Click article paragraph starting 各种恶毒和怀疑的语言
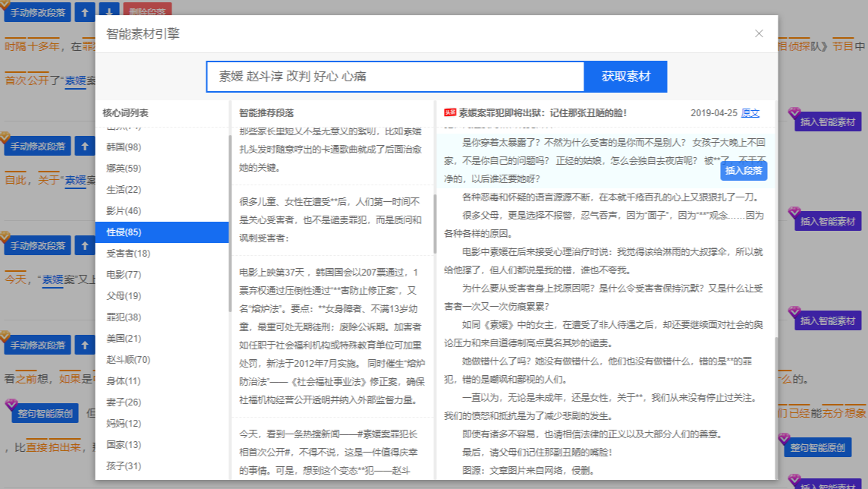 [x=604, y=197]
